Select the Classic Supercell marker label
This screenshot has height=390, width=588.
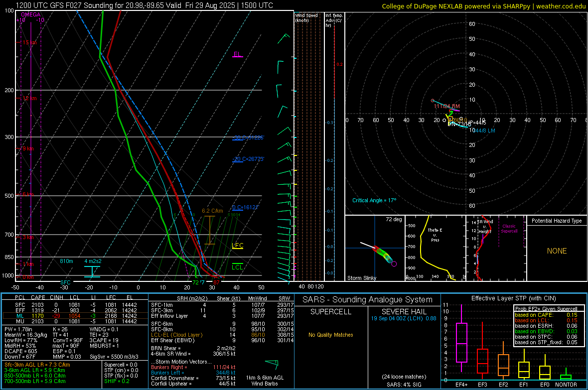(509, 229)
